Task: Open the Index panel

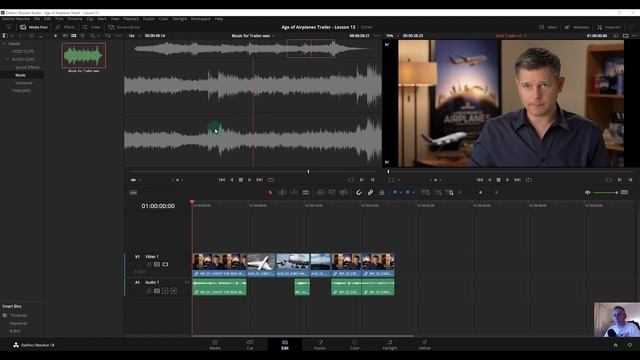Action: [x=91, y=27]
